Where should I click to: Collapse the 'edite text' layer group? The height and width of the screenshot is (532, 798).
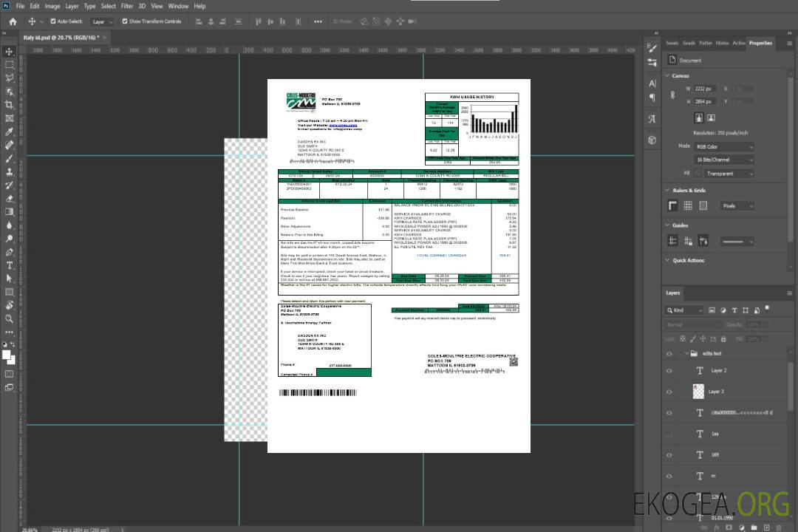(686, 353)
